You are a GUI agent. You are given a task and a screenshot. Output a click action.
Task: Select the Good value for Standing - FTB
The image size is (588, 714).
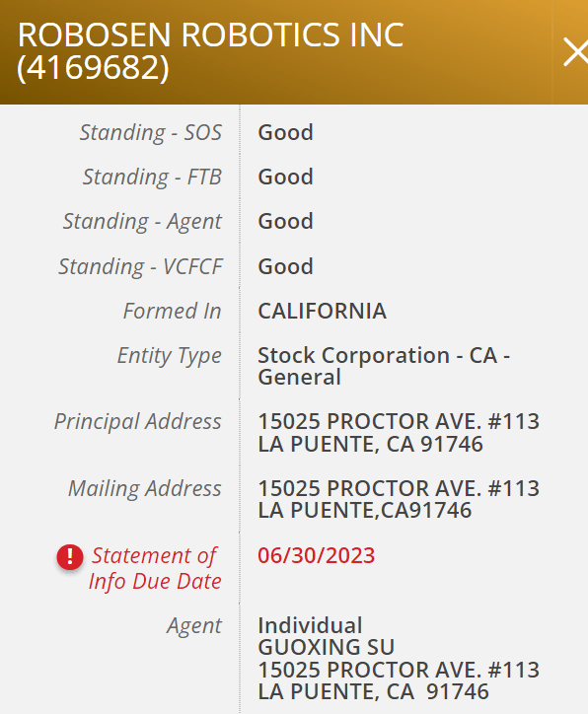pyautogui.click(x=285, y=177)
